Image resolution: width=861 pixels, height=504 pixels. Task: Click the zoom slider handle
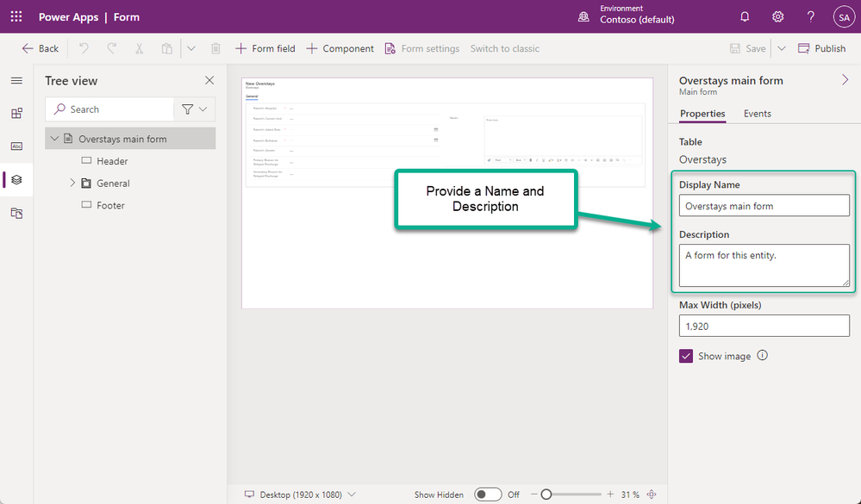pyautogui.click(x=546, y=495)
